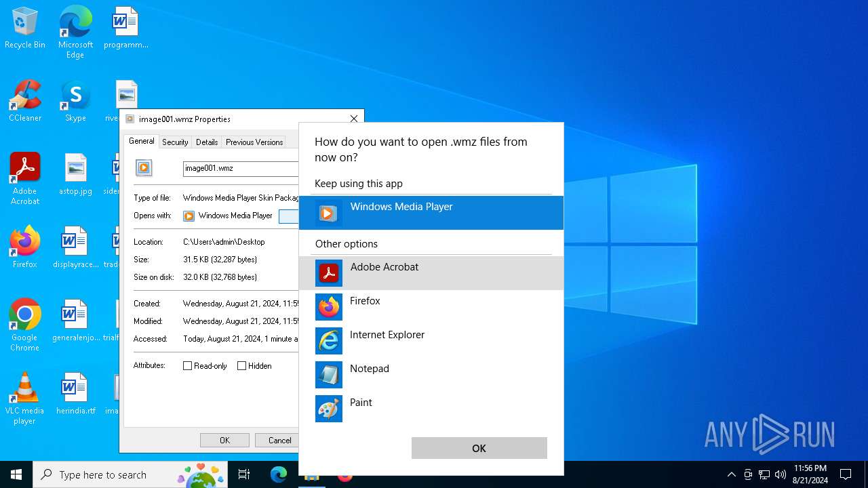Choose Adobe Acrobat in Other options
Screen dimensions: 868x488
click(431, 273)
